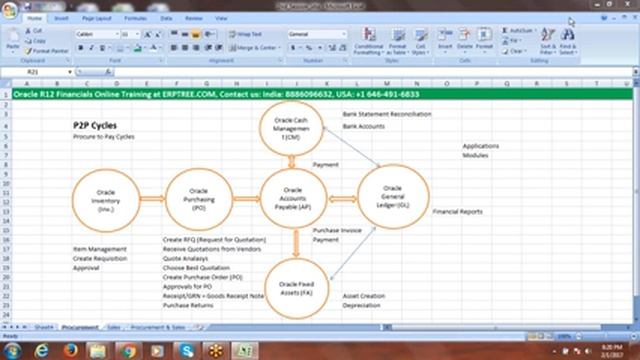The height and width of the screenshot is (360, 640).
Task: Open the Orientation text rotation button
Action: coord(210,34)
